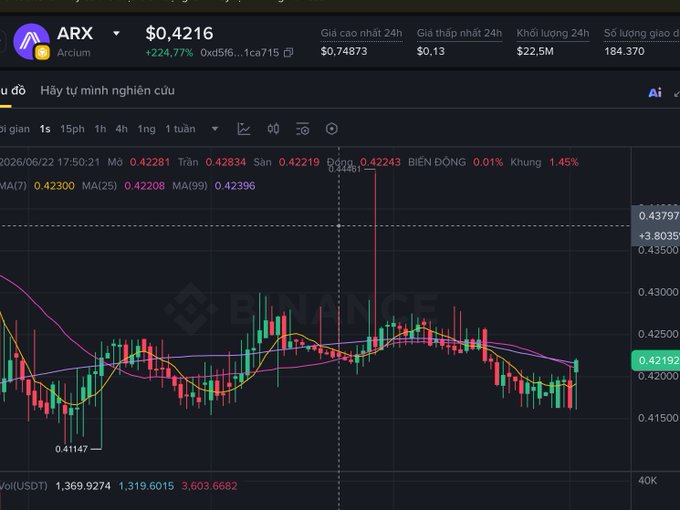Click the 0.43797 crosshair price label
Image resolution: width=680 pixels, height=510 pixels.
pos(657,216)
